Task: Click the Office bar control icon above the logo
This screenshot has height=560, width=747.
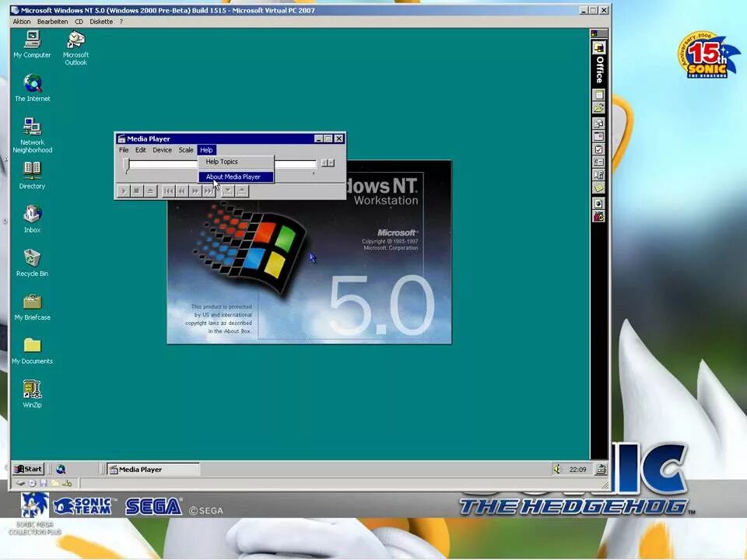Action: click(x=594, y=33)
